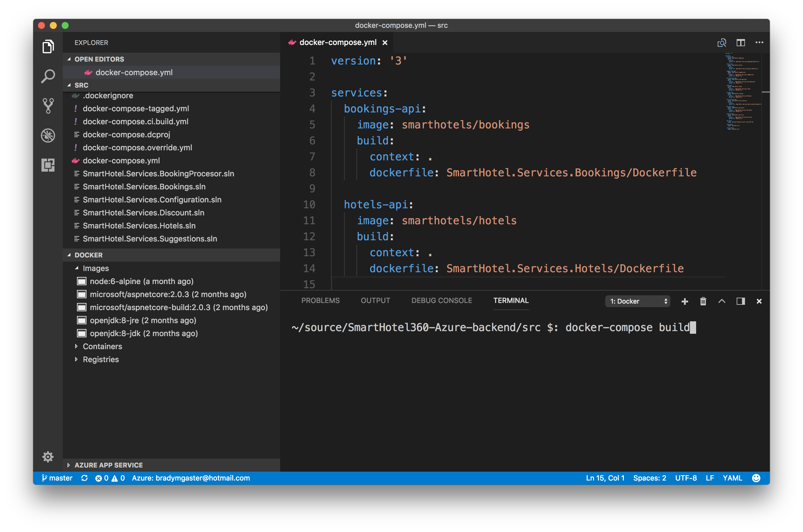Expand the Azure App Service section

pyautogui.click(x=108, y=465)
